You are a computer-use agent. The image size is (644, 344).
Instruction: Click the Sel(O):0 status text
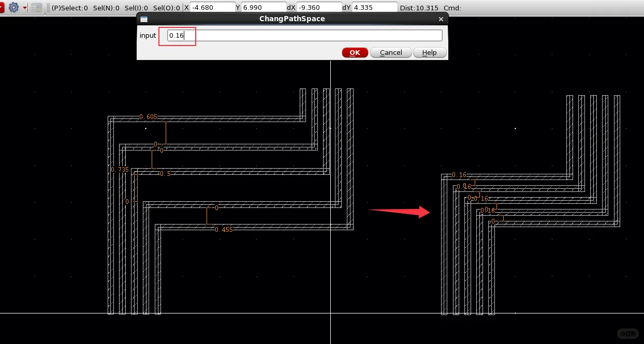click(167, 8)
